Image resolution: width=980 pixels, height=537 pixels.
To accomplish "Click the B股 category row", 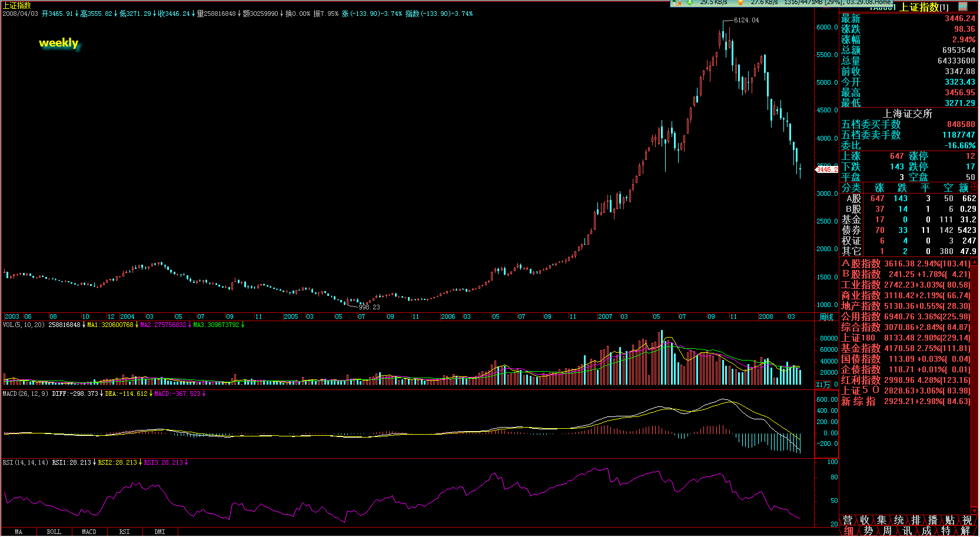I will tap(909, 209).
